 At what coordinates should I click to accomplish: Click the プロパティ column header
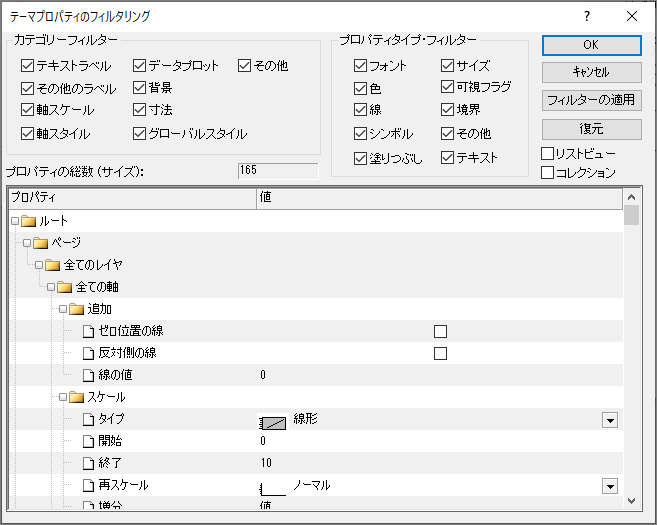[x=132, y=198]
